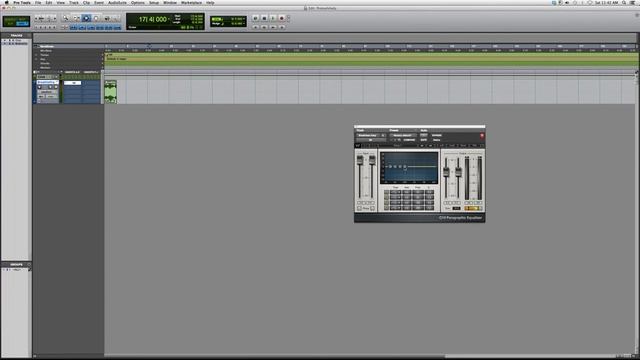Click band 1 Gain field in equalizer
Image resolution: width=640 pixels, height=360 pixels.
click(407, 193)
